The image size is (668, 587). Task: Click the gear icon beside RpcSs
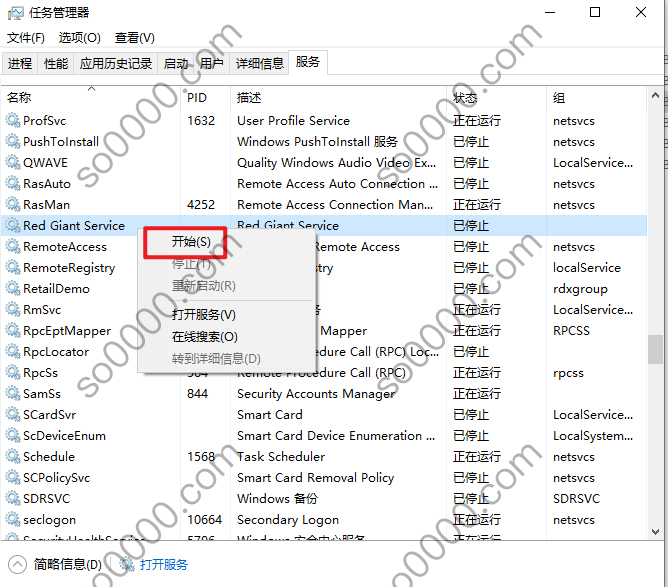[13, 372]
